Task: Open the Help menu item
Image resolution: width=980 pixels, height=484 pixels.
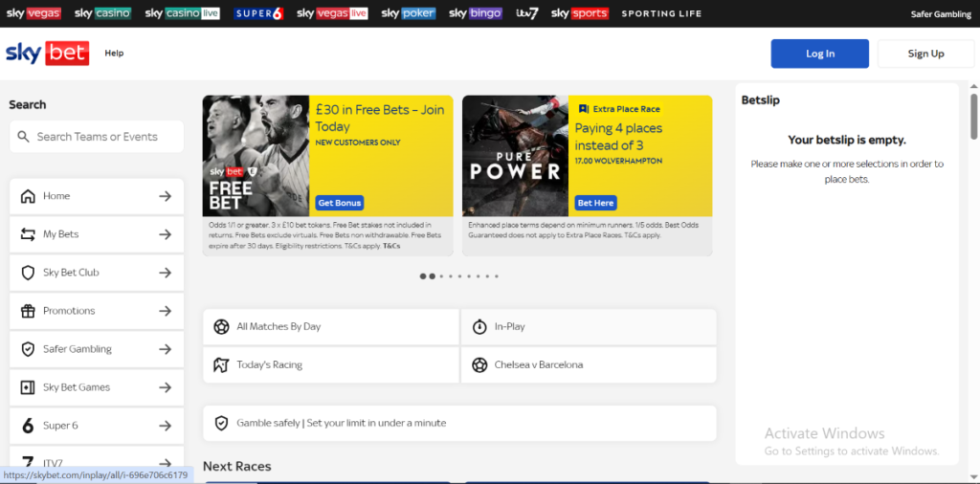Action: (115, 53)
